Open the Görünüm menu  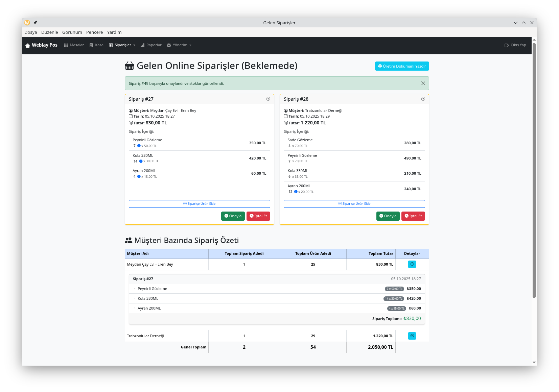click(x=72, y=32)
